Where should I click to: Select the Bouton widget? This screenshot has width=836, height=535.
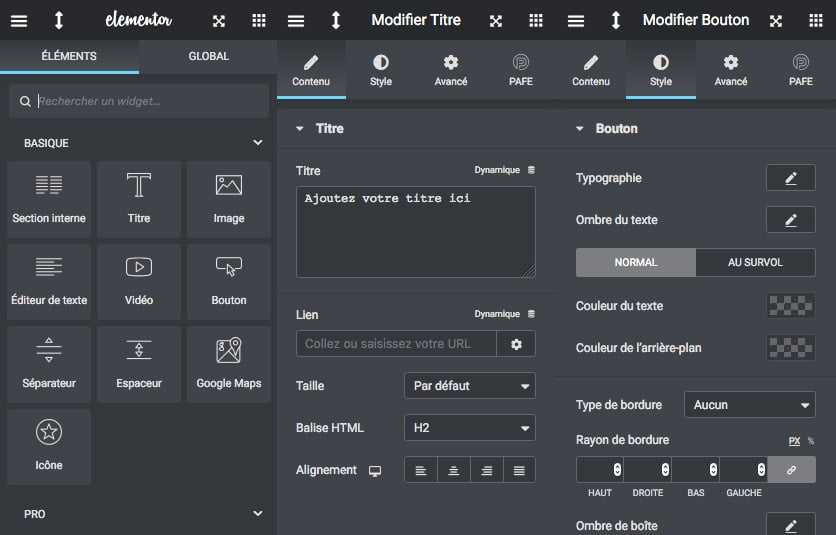click(x=229, y=282)
